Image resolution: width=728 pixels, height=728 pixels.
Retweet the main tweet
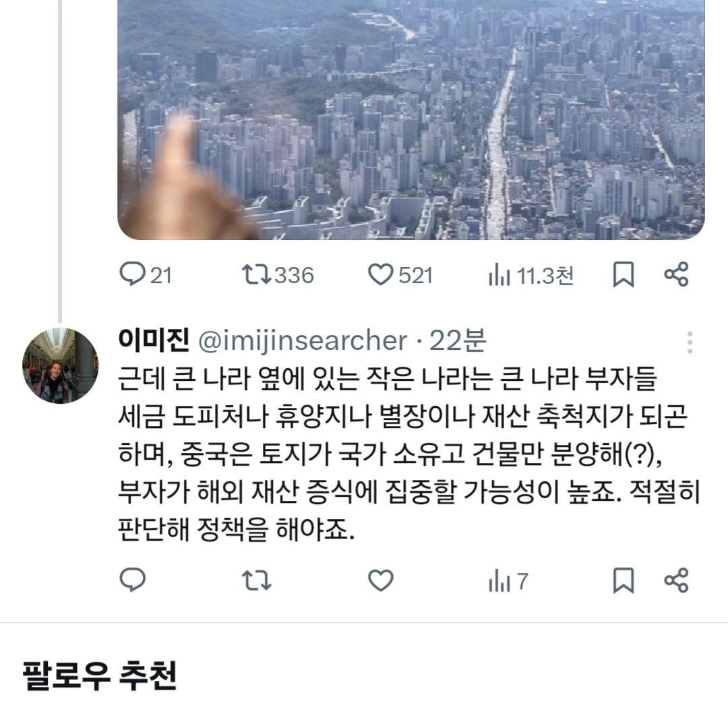pyautogui.click(x=259, y=274)
